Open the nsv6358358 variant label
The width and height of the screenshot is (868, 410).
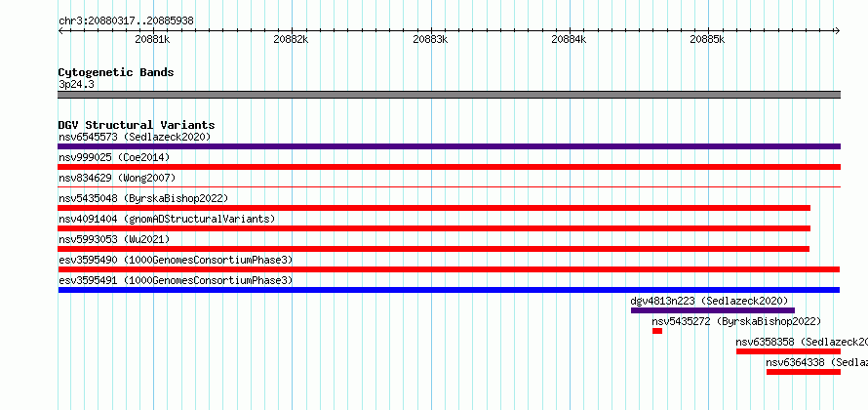802,342
